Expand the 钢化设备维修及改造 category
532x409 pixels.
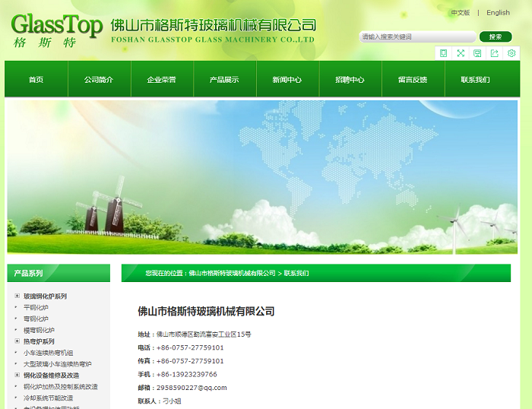pyautogui.click(x=17, y=375)
